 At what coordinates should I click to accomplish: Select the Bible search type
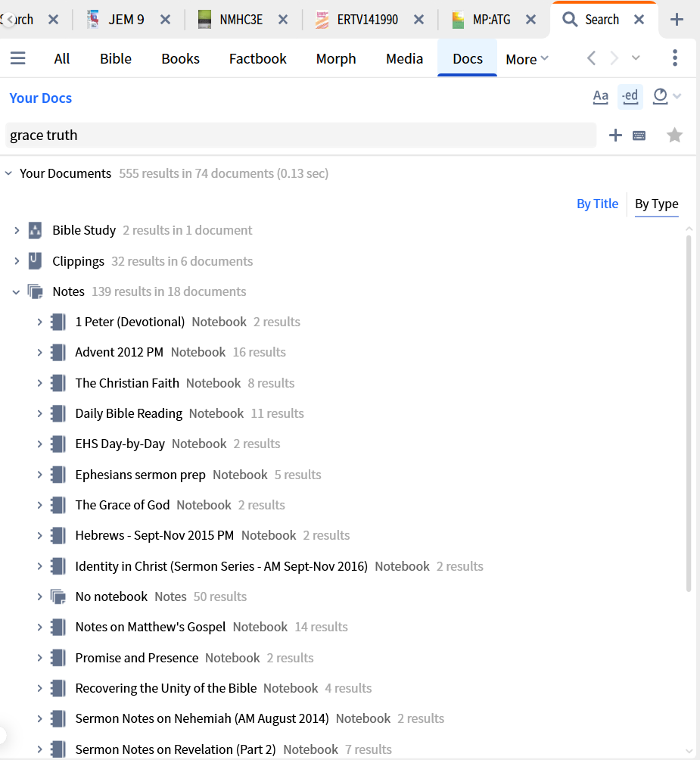point(116,58)
